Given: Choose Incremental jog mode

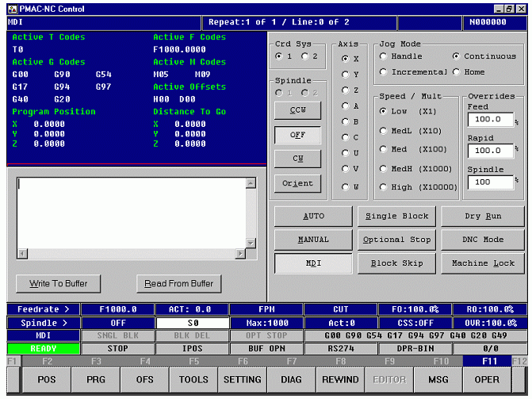Looking at the screenshot, I should click(x=383, y=72).
